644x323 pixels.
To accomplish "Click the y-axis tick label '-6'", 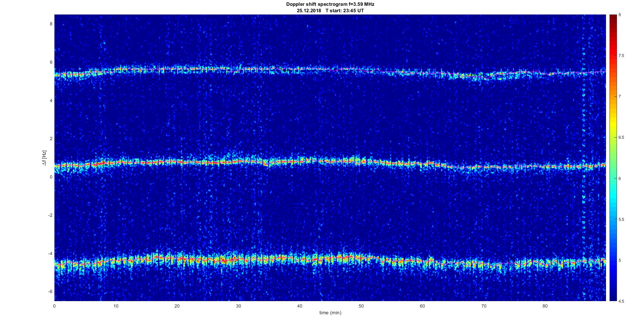I will click(50, 292).
